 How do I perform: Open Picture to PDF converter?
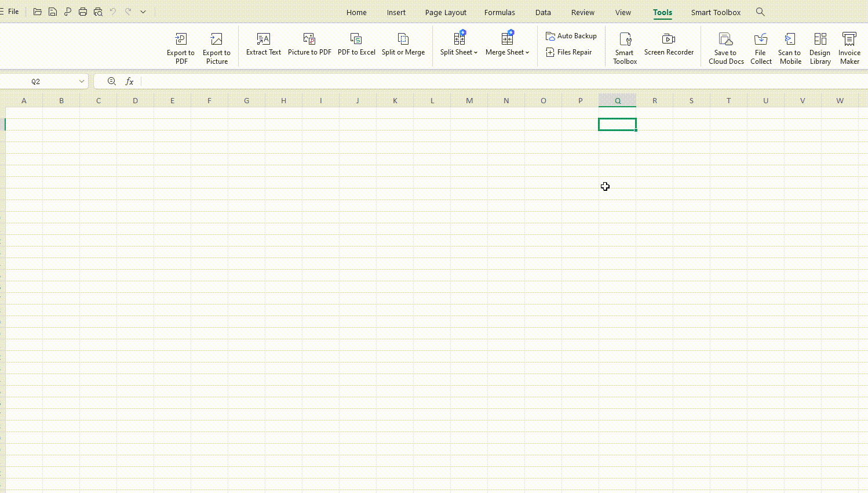309,44
